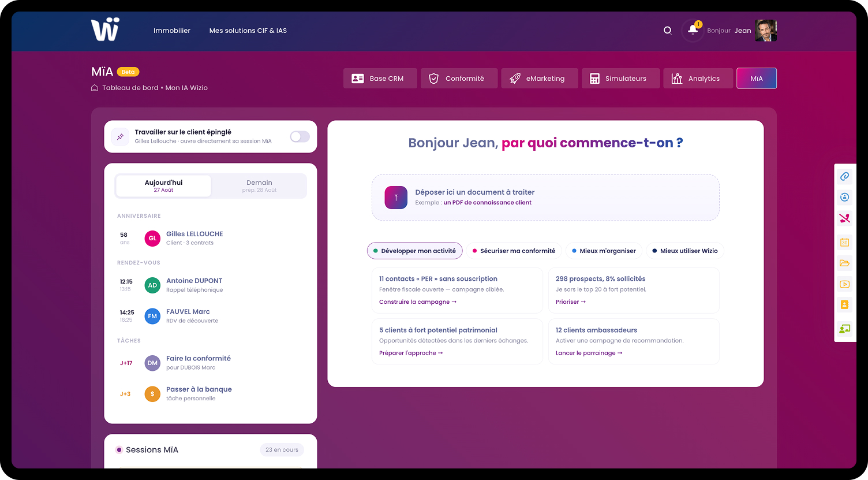Click the pin icon for the pinned client
Viewport: 868px width, 480px height.
(120, 137)
